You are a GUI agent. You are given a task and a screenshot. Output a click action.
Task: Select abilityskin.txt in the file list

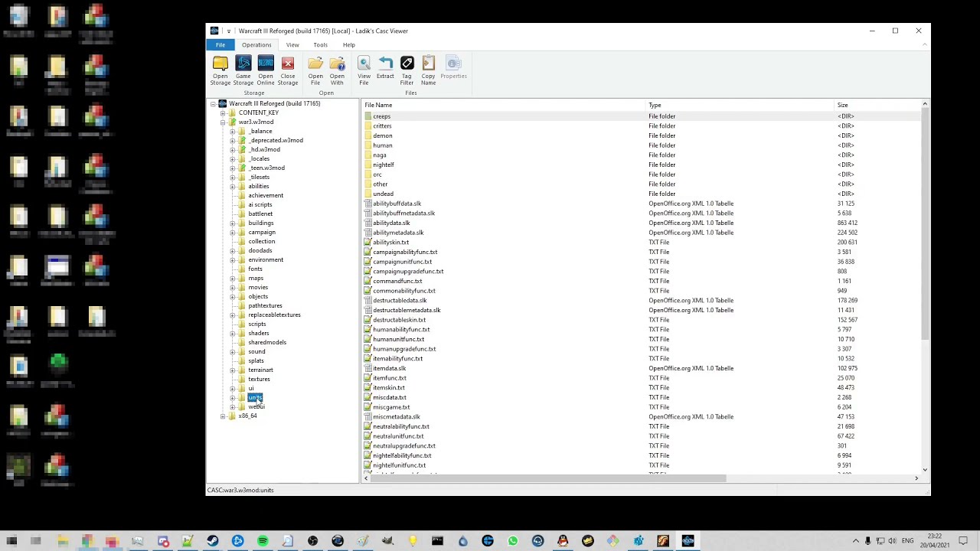click(x=642, y=242)
